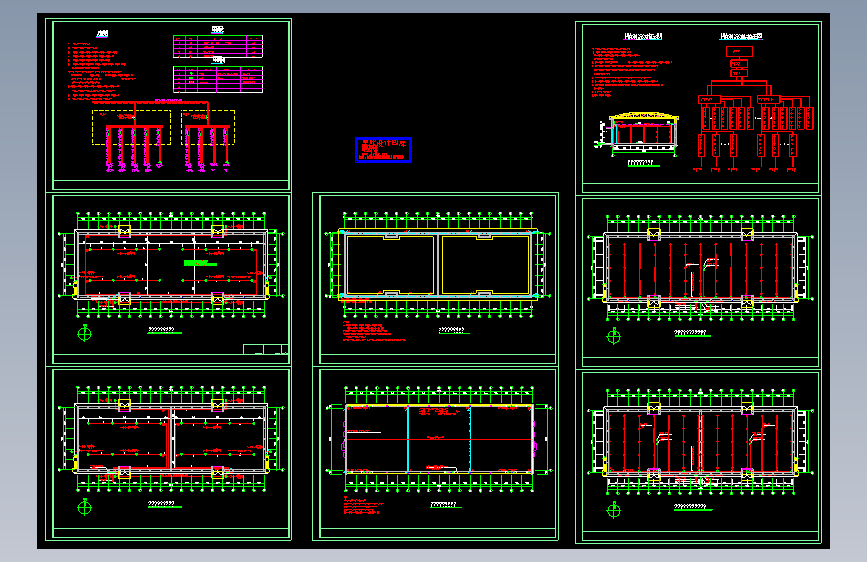
Task: Select the red notes under the center-middle floor plan
Action: [374, 331]
